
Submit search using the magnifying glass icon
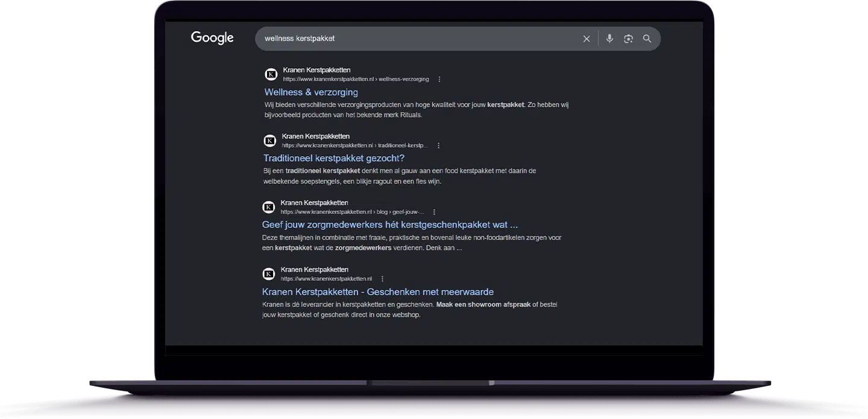[x=647, y=39]
